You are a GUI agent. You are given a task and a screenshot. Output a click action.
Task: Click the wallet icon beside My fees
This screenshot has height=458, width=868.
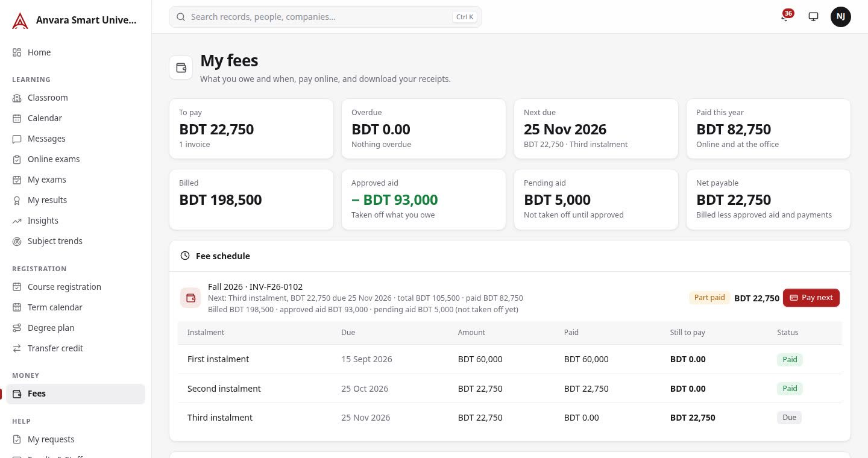click(x=181, y=67)
